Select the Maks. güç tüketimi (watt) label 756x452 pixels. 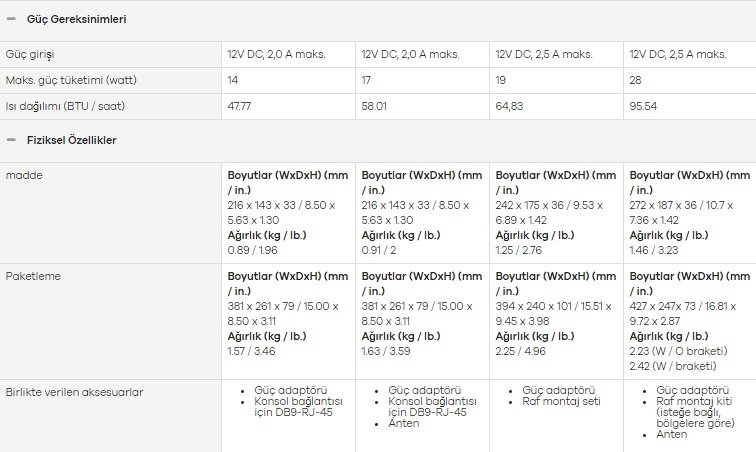(x=71, y=80)
